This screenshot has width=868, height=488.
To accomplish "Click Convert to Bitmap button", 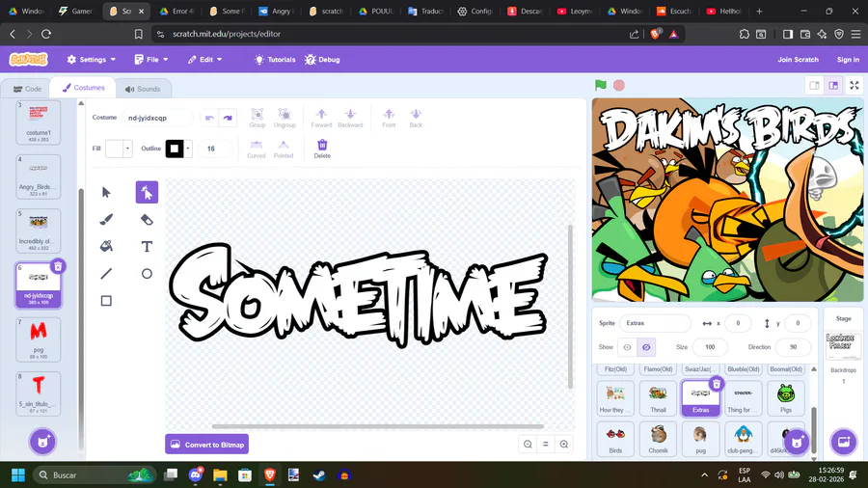I will (207, 445).
